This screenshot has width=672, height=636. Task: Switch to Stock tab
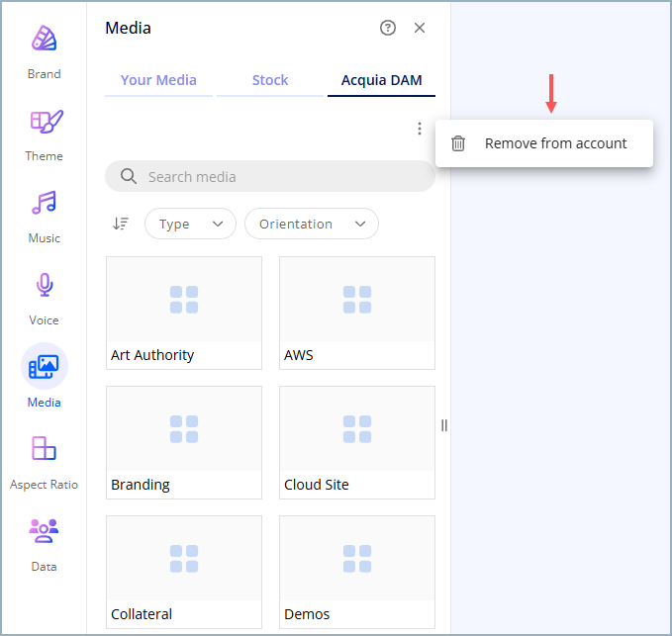point(270,80)
